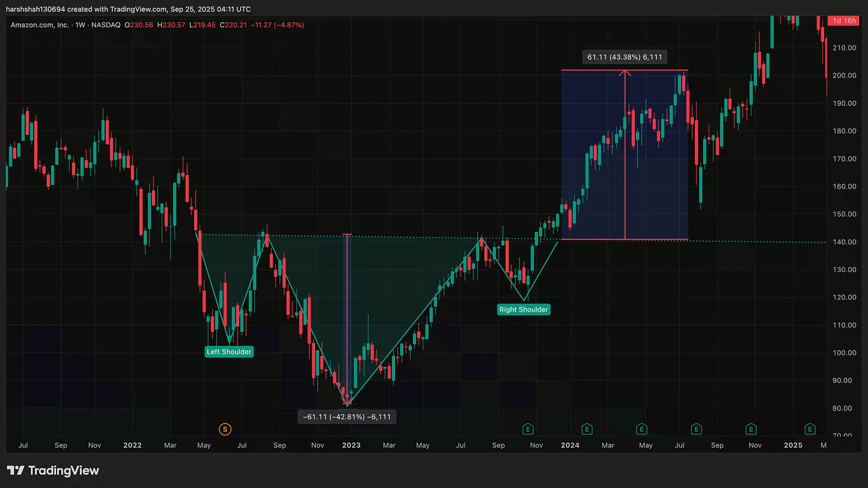Click the 2022 year label on time axis

click(132, 445)
